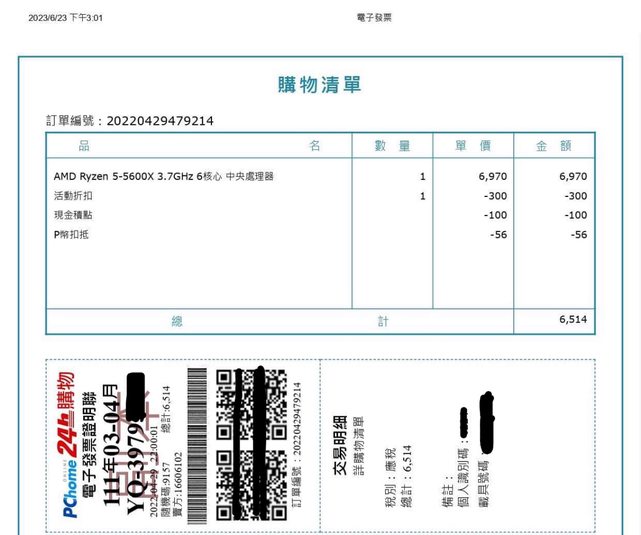Click the 金額 column header

click(554, 146)
